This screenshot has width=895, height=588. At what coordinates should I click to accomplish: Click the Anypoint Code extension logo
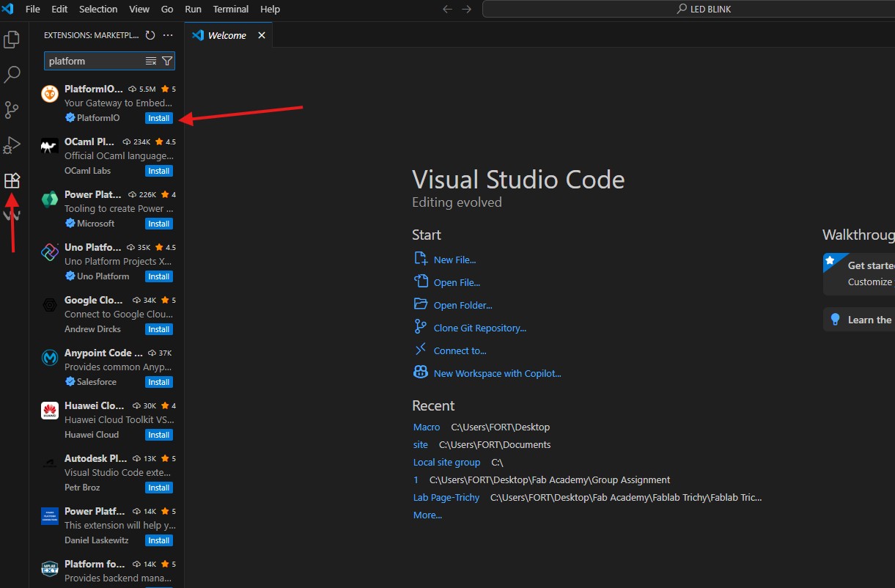[50, 358]
